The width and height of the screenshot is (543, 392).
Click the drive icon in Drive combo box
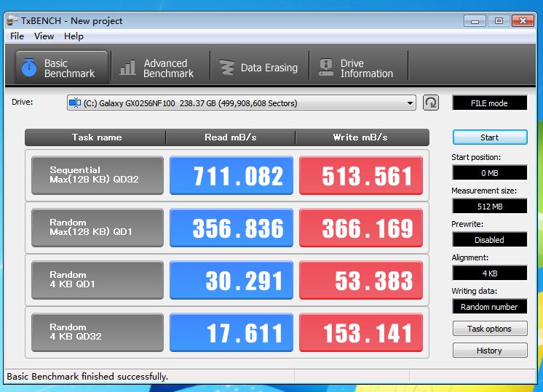[75, 103]
